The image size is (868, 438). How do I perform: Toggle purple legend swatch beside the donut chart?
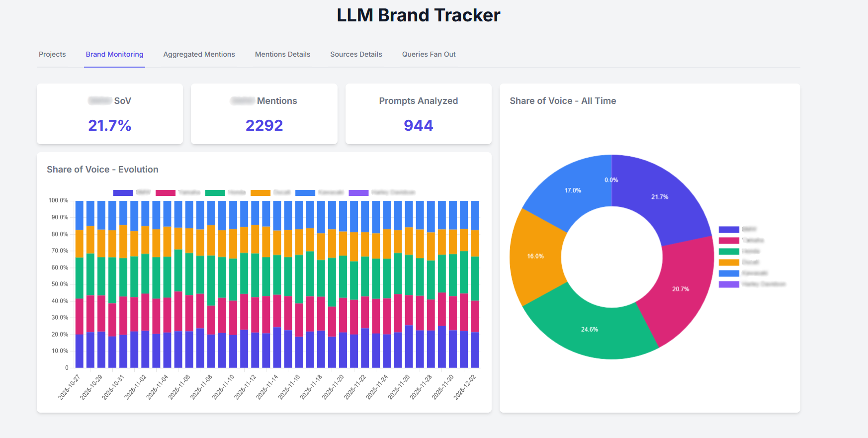729,284
